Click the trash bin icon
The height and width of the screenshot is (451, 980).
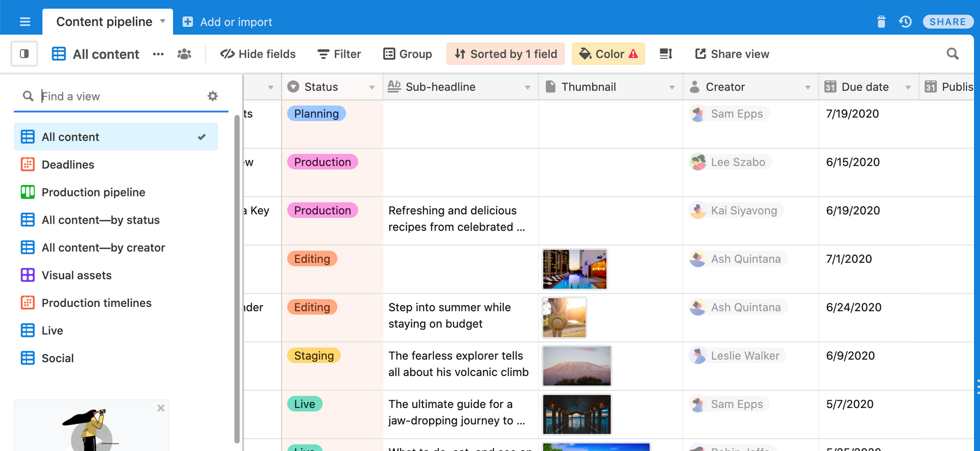[881, 22]
